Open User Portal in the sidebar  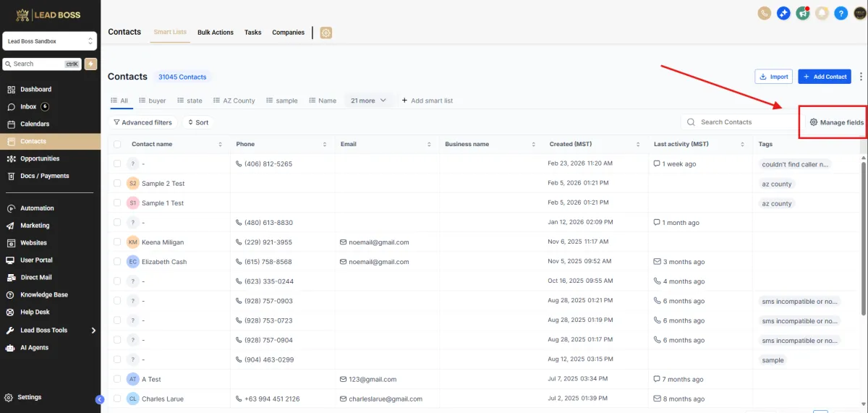(36, 260)
